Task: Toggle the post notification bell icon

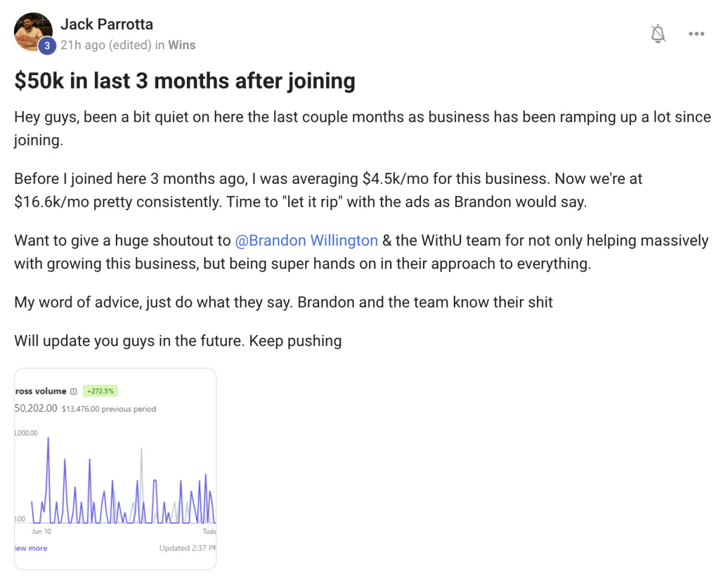Action: (658, 34)
